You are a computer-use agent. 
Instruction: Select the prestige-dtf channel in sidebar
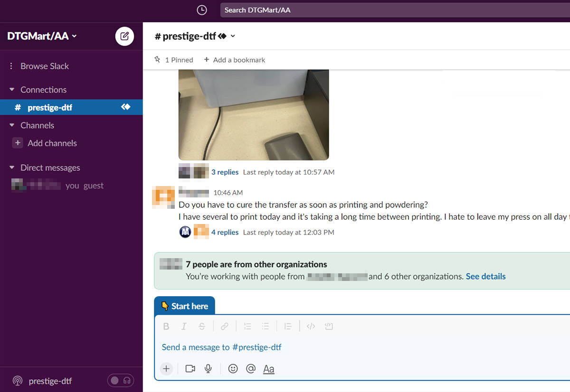71,107
